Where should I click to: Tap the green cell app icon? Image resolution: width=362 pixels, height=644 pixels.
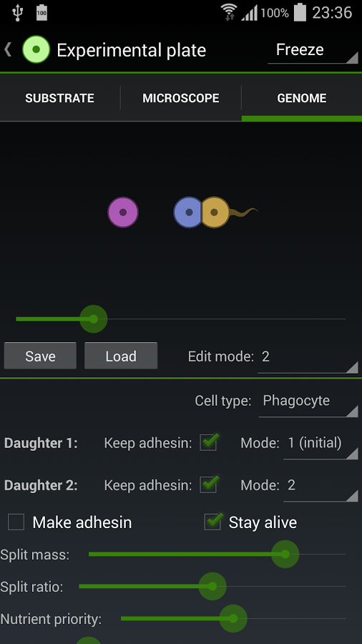click(x=36, y=49)
